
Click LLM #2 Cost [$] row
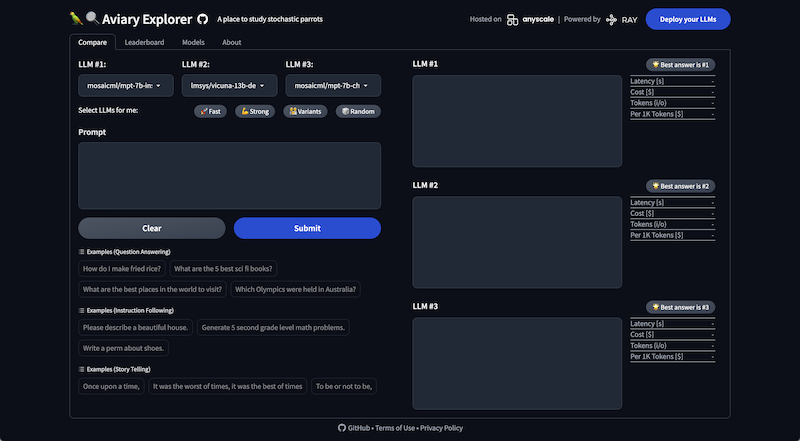click(672, 213)
